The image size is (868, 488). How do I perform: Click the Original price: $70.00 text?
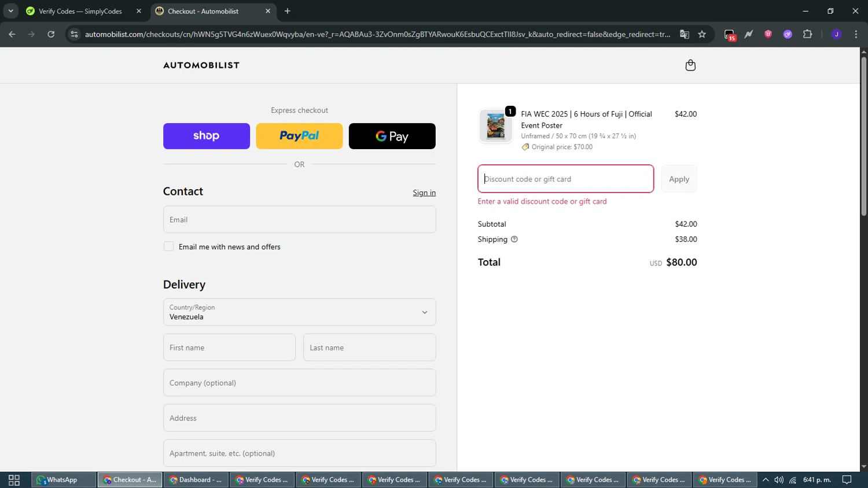[562, 147]
